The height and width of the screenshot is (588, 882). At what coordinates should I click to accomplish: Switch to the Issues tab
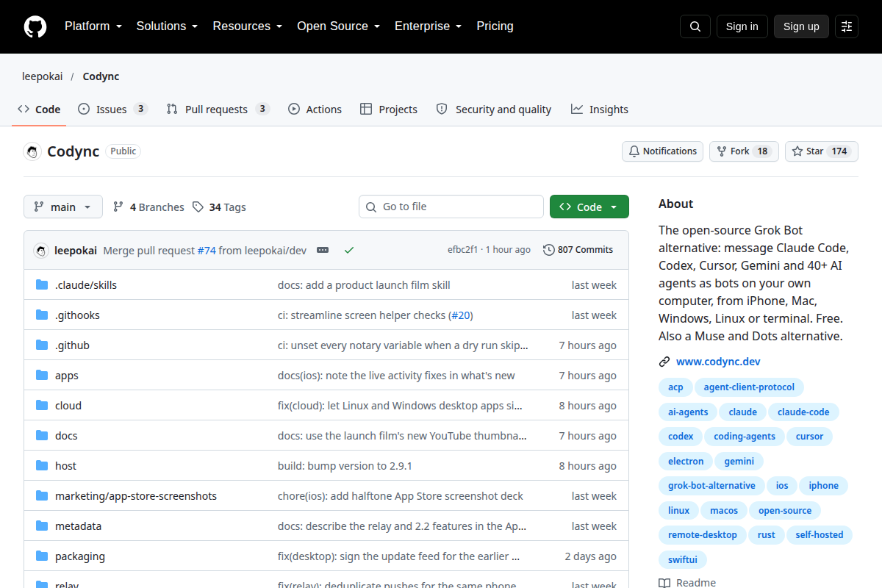pyautogui.click(x=112, y=109)
